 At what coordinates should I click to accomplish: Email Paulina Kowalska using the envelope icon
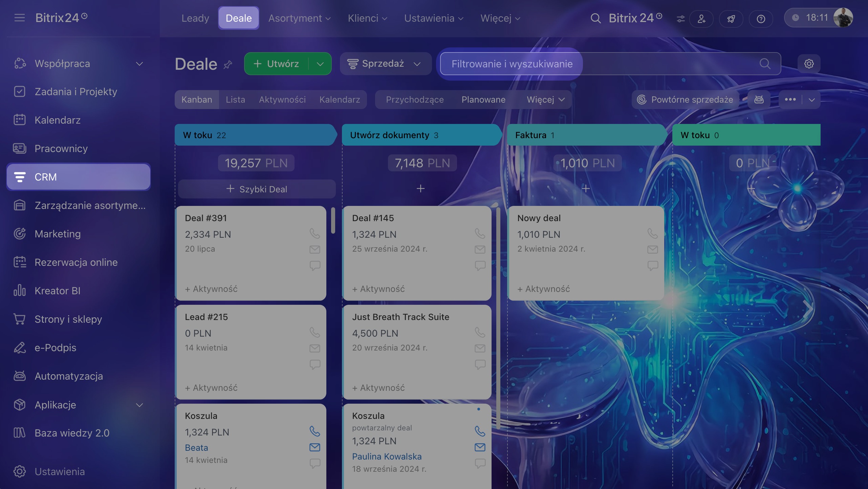coord(480,447)
